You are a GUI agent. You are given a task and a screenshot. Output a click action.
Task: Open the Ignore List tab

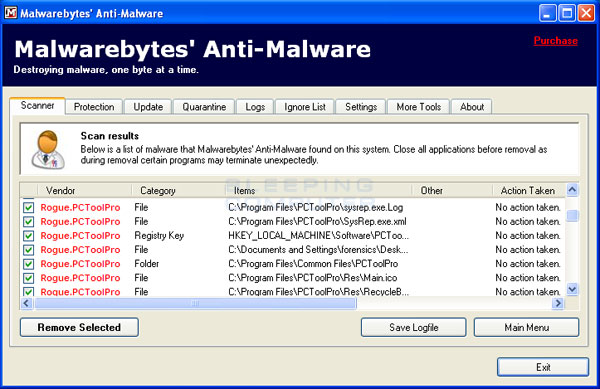pos(305,107)
